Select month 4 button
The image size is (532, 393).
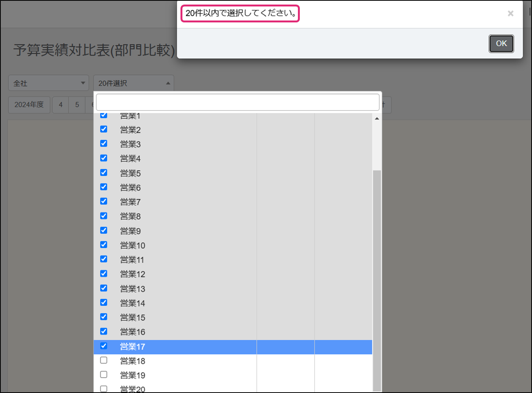(x=60, y=105)
